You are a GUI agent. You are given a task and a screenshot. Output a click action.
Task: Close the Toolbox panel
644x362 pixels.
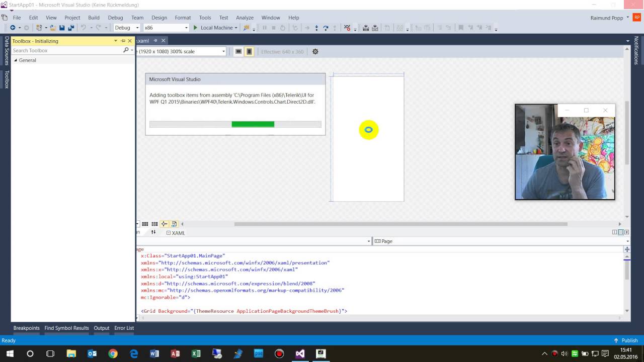click(x=130, y=41)
